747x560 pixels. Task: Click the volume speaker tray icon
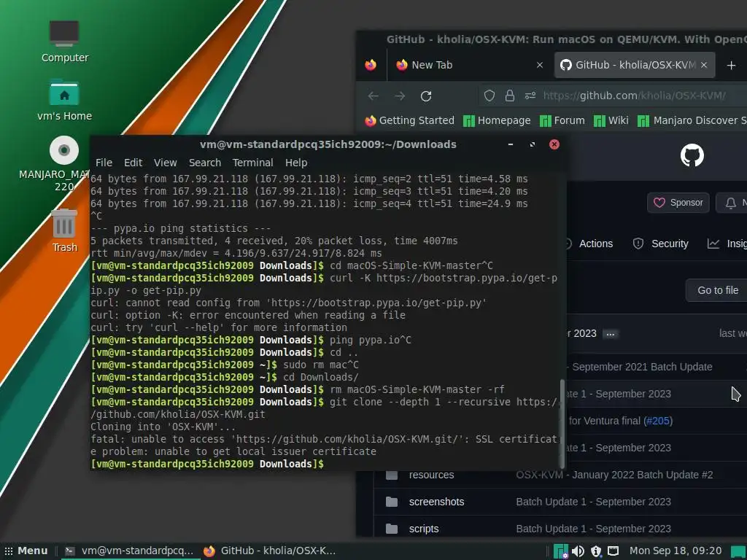click(x=578, y=551)
